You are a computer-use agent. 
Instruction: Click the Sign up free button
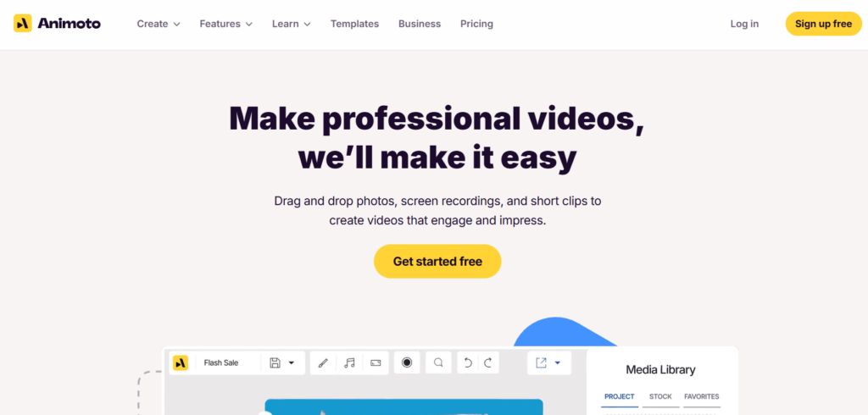[x=824, y=24]
